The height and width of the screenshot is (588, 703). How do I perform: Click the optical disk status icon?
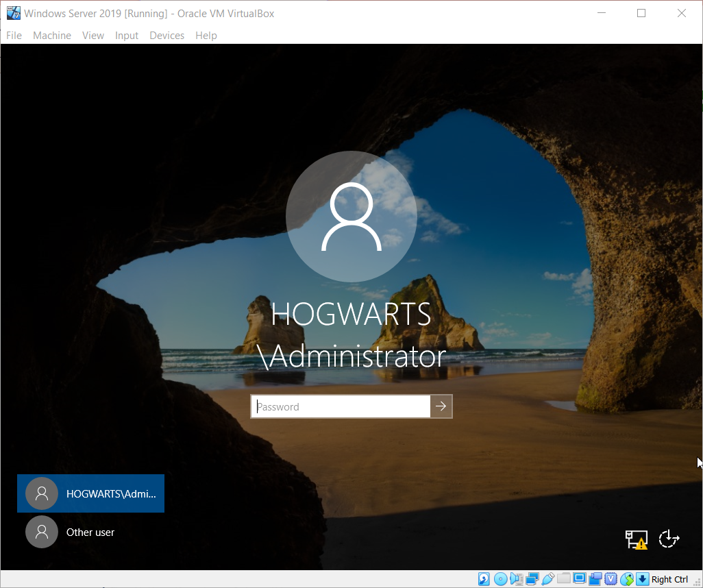[500, 579]
